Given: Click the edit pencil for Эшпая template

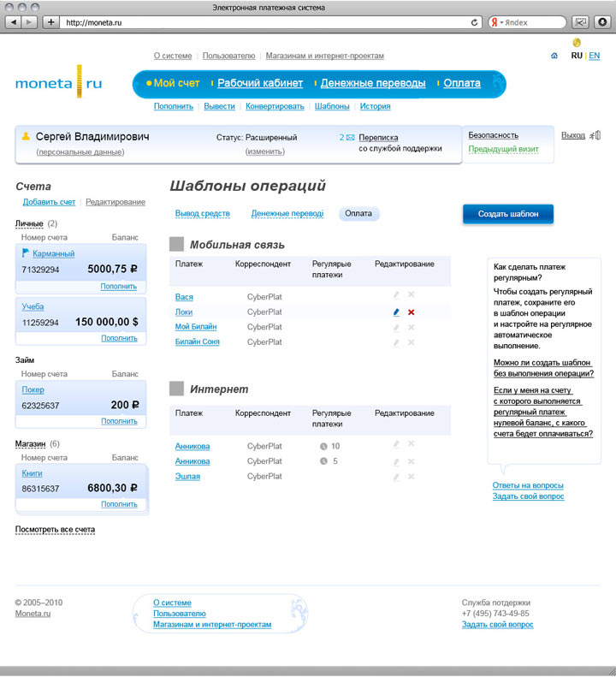Looking at the screenshot, I should coord(396,477).
